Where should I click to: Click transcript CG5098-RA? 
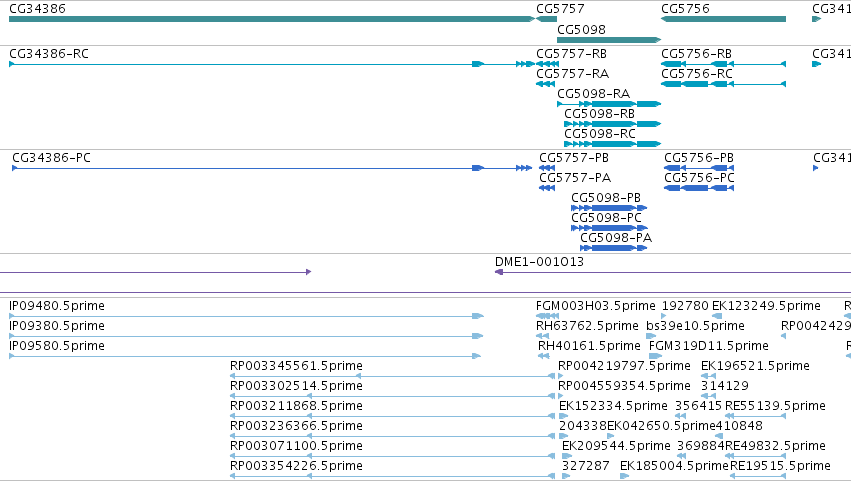pyautogui.click(x=593, y=94)
